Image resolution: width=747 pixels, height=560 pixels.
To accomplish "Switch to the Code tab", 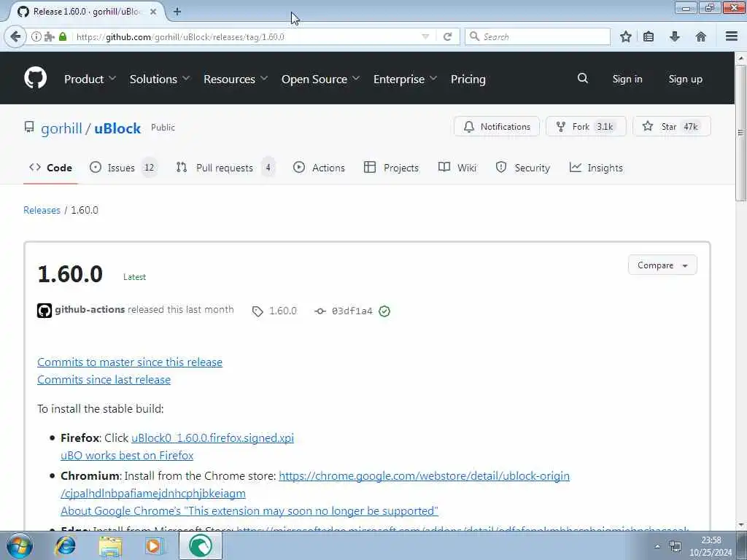I will (x=50, y=168).
